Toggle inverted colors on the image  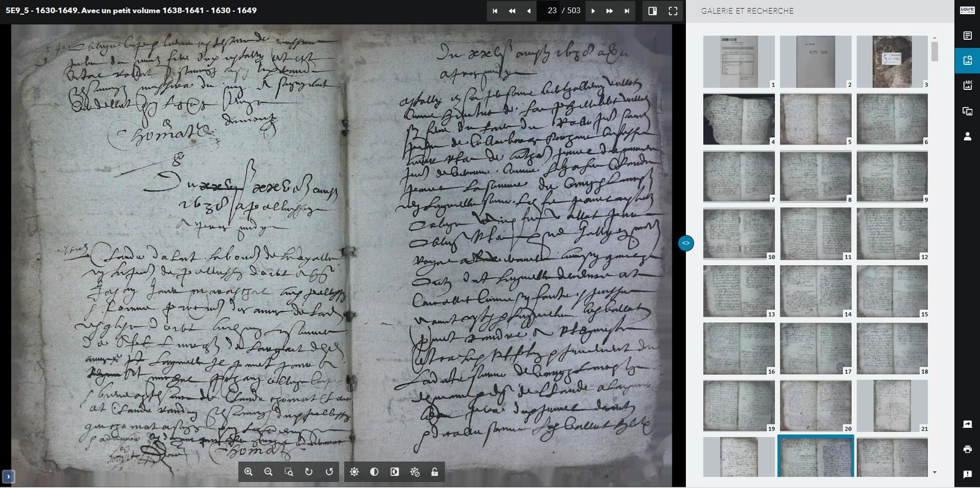pyautogui.click(x=394, y=472)
